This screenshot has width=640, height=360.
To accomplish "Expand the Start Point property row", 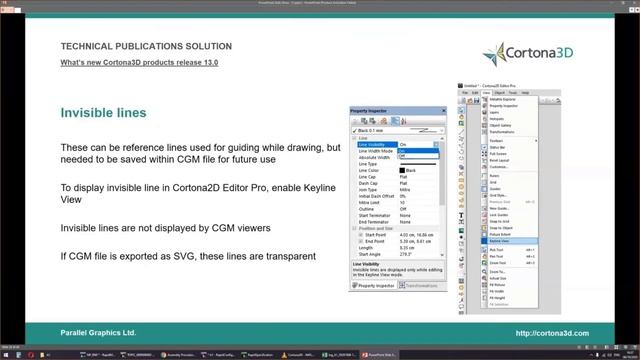I will click(361, 235).
